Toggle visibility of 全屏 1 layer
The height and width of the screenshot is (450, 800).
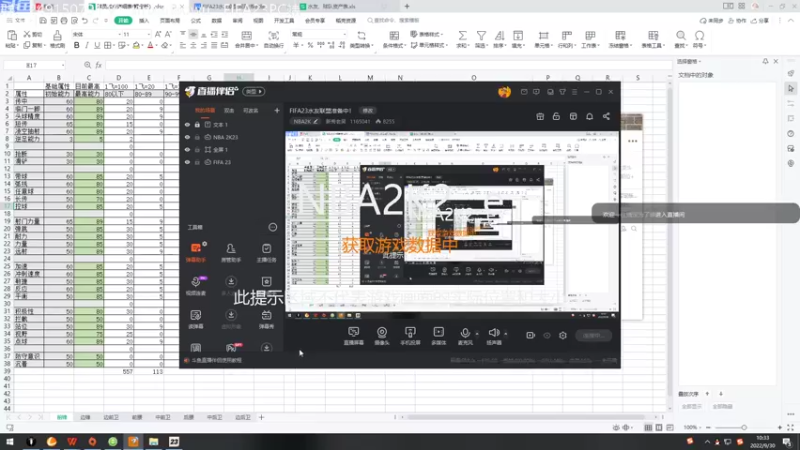(187, 149)
